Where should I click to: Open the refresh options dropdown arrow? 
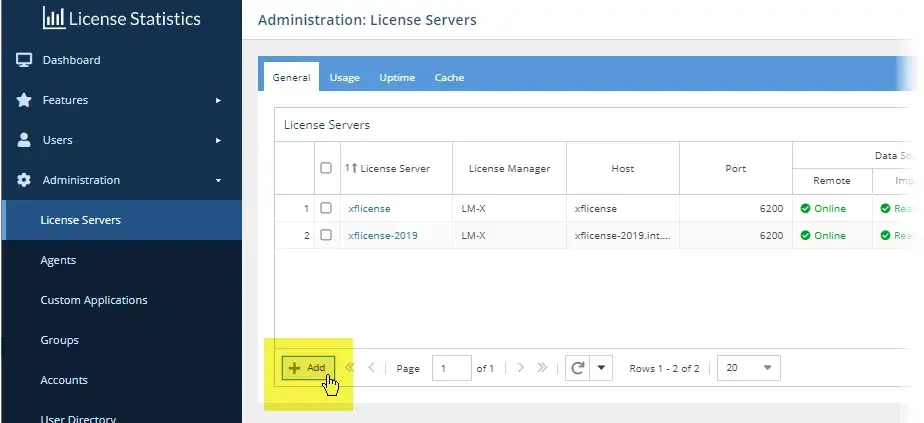coord(601,368)
